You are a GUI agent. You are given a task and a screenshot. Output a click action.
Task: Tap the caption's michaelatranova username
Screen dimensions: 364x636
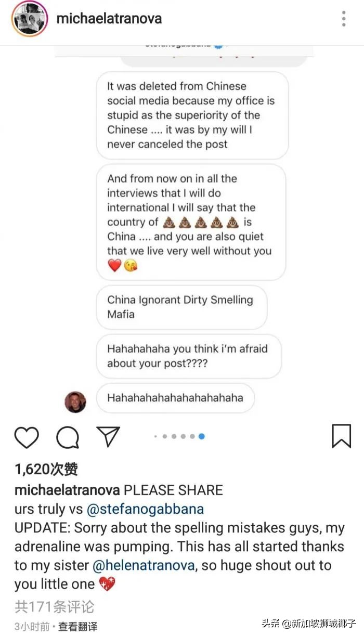pyautogui.click(x=67, y=490)
